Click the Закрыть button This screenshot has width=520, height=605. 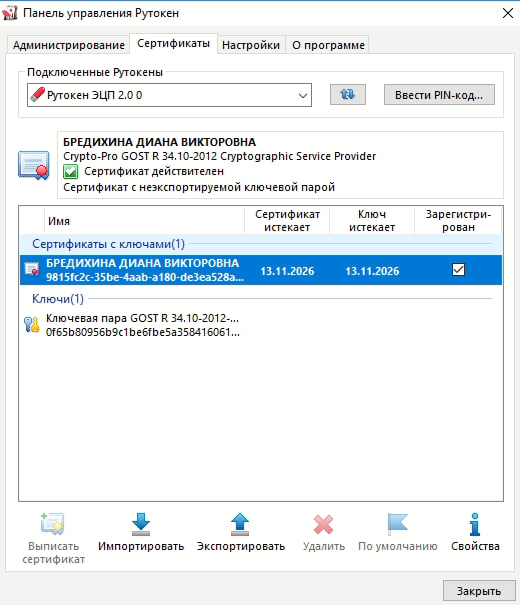pyautogui.click(x=479, y=591)
